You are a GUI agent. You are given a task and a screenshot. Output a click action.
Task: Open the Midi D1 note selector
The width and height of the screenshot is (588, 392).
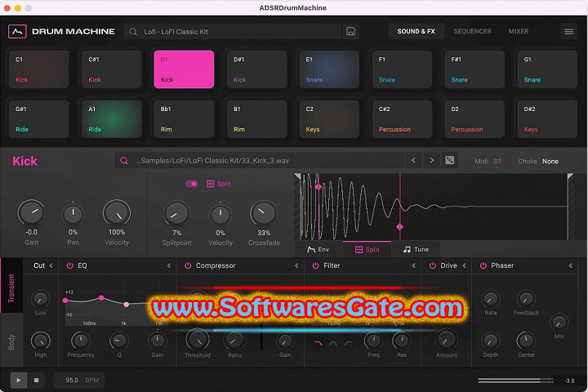tap(497, 162)
